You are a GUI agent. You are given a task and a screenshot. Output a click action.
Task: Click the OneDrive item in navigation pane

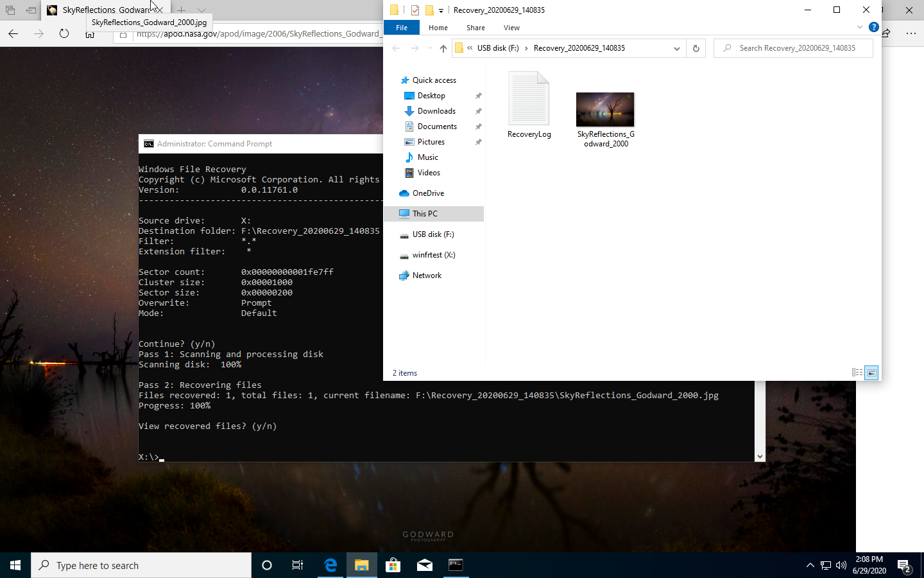[427, 193]
